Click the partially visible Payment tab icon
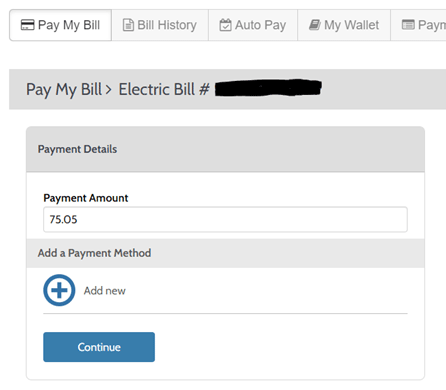446x390 pixels. click(x=408, y=25)
